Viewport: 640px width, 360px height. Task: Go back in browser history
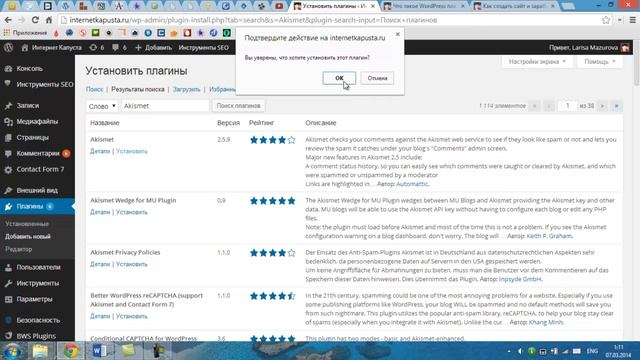(x=8, y=20)
